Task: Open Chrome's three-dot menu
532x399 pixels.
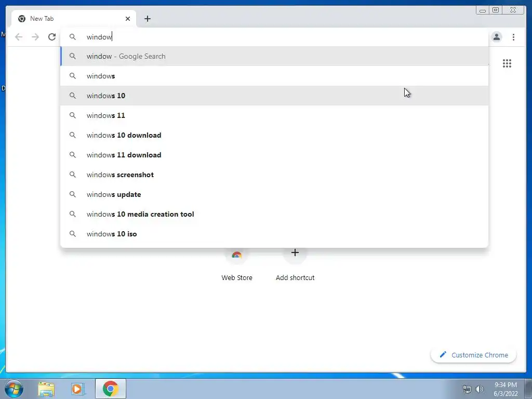Action: pos(513,37)
